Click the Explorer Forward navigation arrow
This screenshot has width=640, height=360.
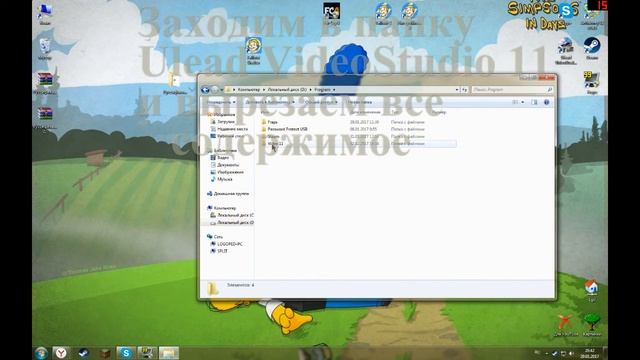pos(215,90)
